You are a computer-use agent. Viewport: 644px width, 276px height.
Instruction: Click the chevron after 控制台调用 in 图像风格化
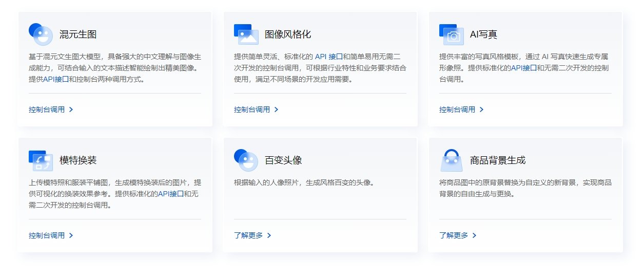click(x=276, y=109)
